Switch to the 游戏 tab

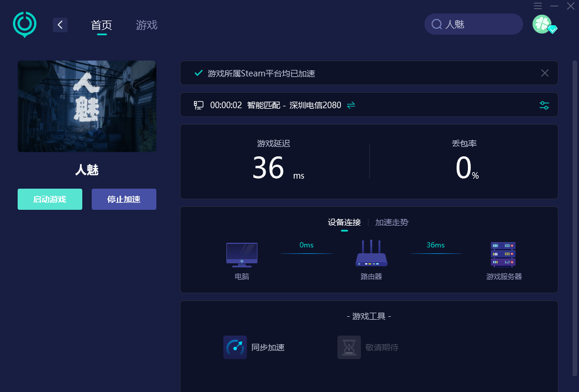pos(146,25)
